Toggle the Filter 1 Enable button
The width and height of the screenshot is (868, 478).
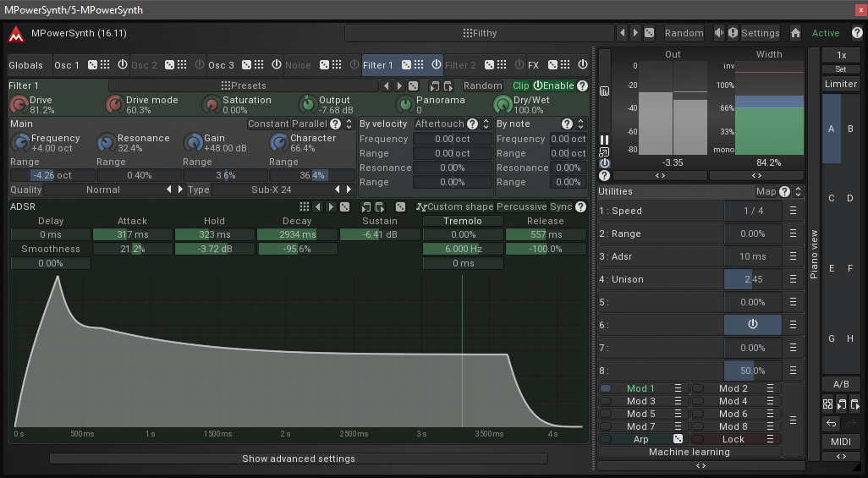554,85
